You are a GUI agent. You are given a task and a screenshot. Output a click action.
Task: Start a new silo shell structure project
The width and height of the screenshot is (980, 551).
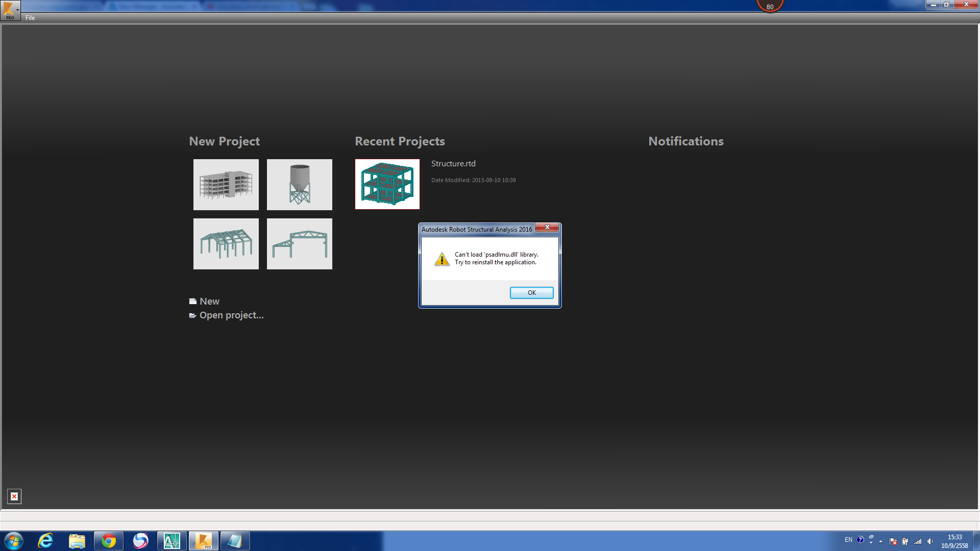pos(299,184)
